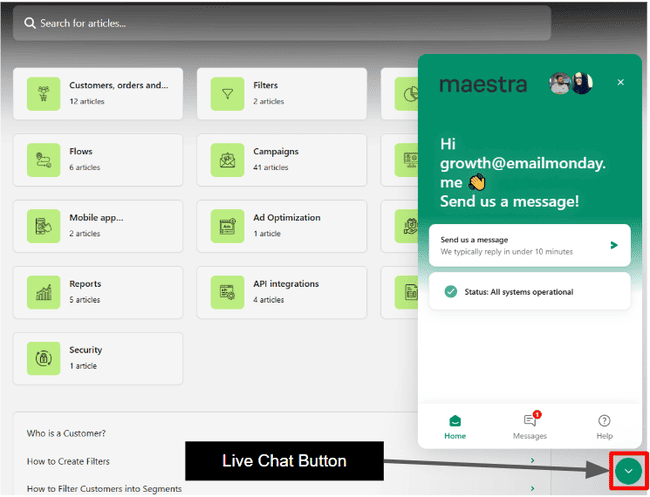Open the Flows category title

[81, 152]
